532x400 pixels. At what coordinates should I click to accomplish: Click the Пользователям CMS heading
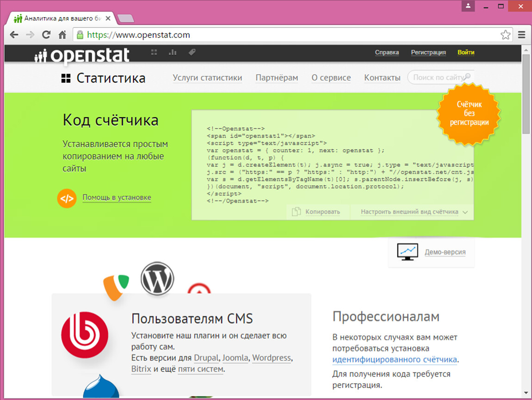pos(192,319)
